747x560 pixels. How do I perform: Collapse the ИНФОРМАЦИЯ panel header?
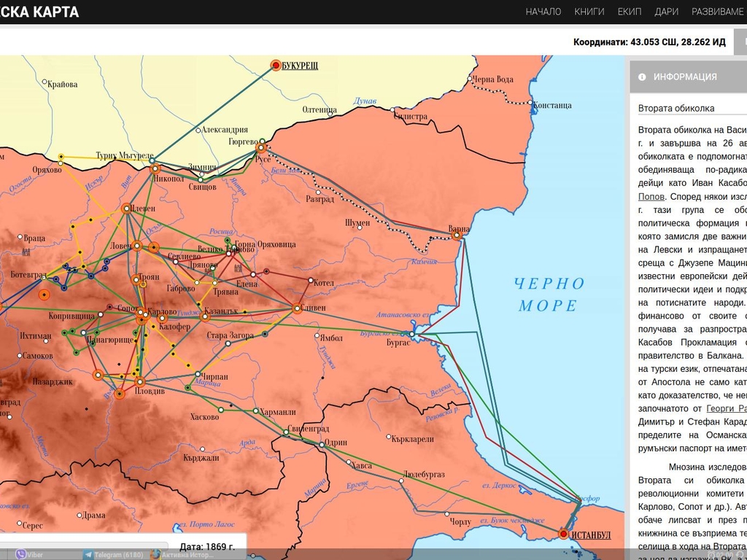(686, 77)
